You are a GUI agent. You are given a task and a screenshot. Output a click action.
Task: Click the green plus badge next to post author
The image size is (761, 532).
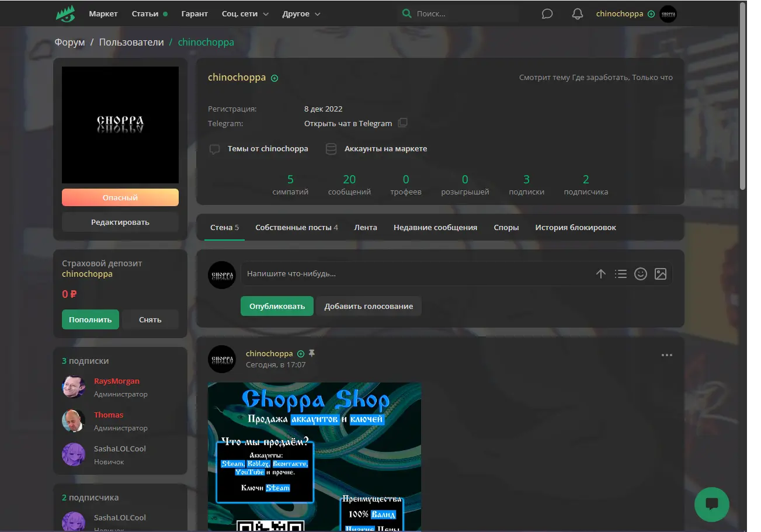(x=301, y=354)
